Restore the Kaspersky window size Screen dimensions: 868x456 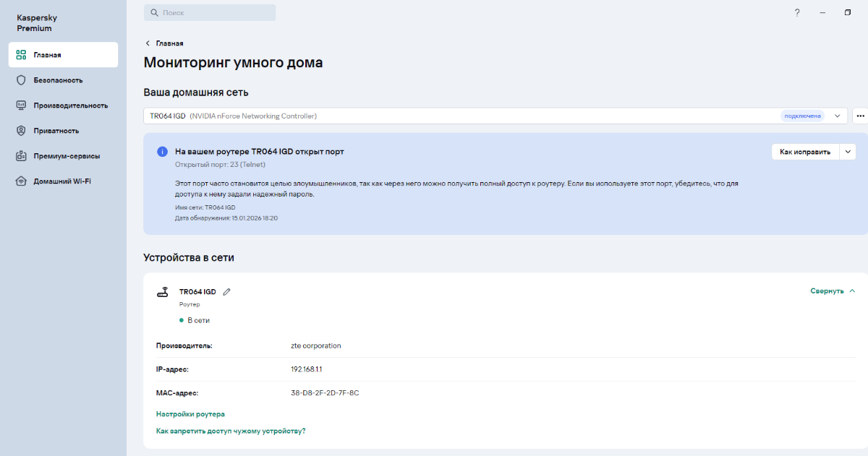click(848, 12)
